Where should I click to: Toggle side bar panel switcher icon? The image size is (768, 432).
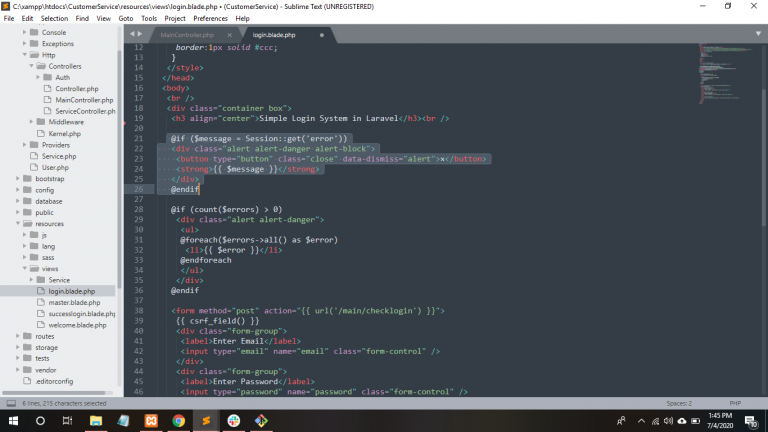[11, 404]
